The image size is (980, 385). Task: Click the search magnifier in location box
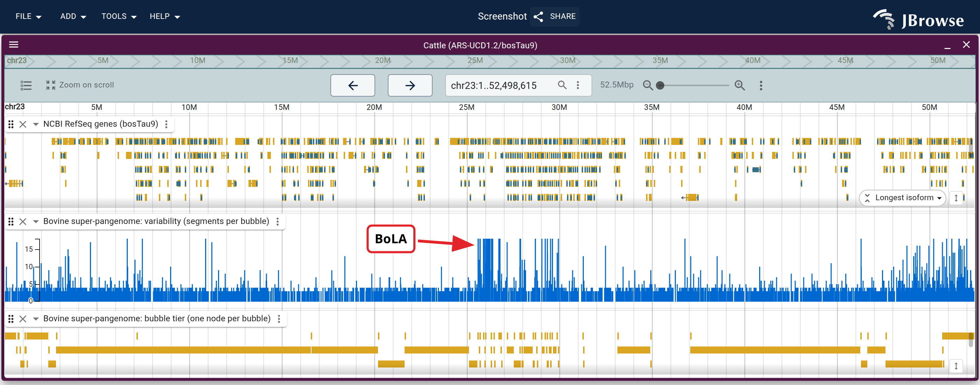tap(562, 85)
